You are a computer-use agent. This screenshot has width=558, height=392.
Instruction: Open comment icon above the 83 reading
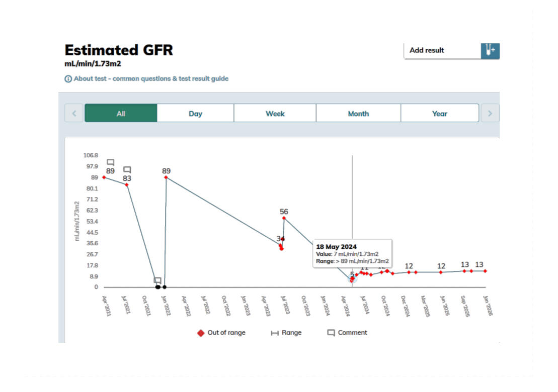[127, 169]
